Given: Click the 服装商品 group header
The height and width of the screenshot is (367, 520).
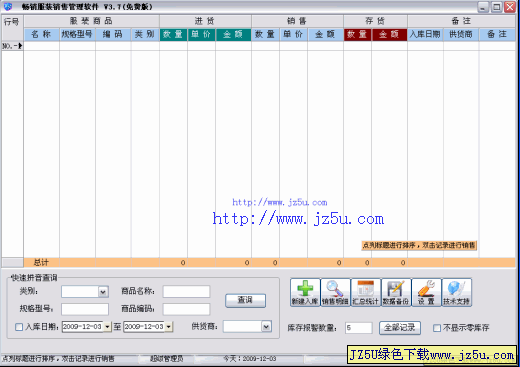Looking at the screenshot, I should click(91, 21).
